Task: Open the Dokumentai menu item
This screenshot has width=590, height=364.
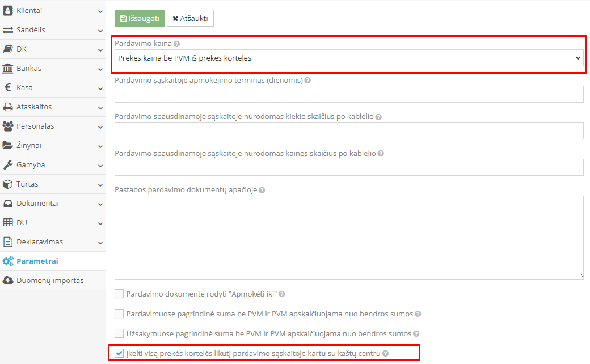Action: [37, 203]
